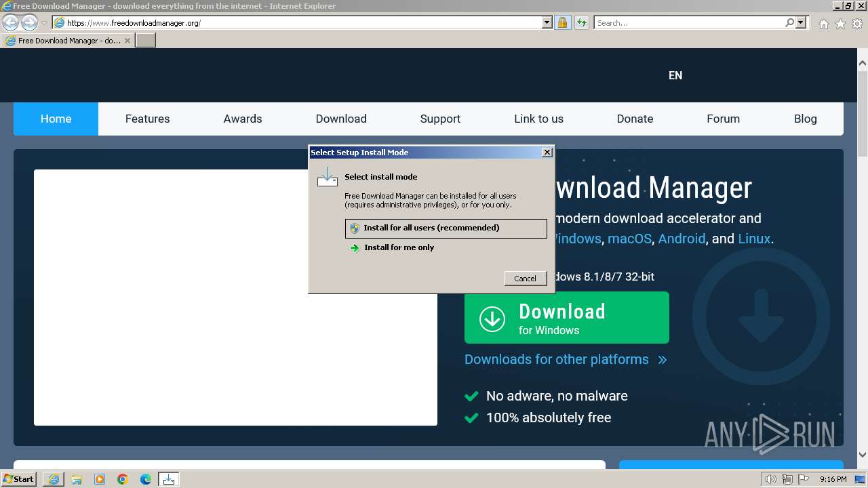Click the browser Forward arrow button
Image resolution: width=868 pixels, height=488 pixels.
tap(29, 22)
